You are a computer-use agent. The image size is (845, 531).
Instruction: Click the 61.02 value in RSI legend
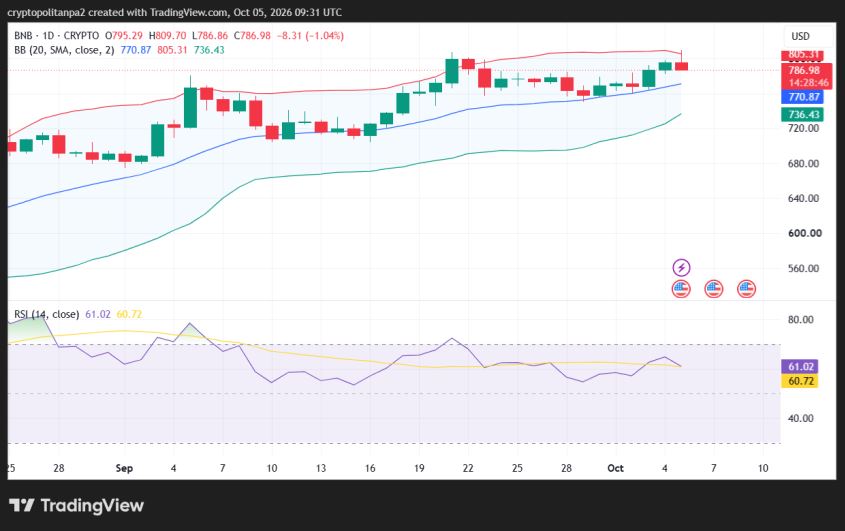[x=98, y=314]
